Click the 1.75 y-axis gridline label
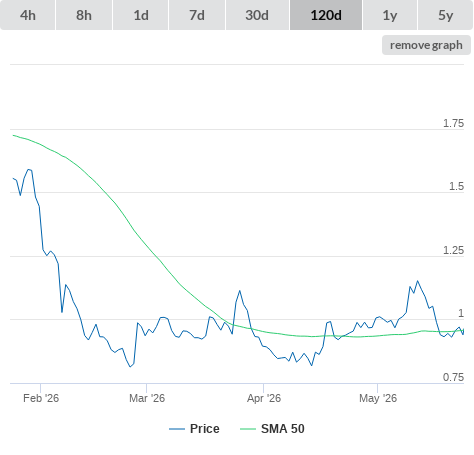 [x=453, y=123]
